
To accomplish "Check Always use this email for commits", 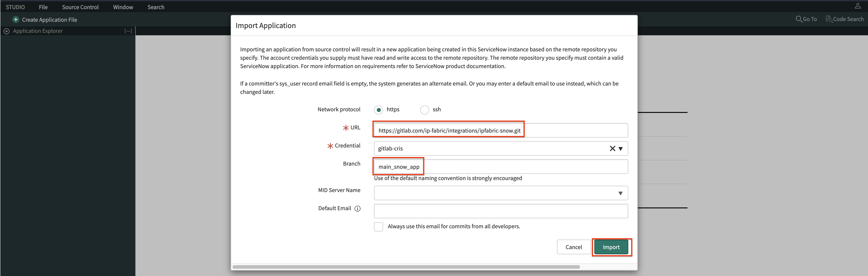I will 378,227.
